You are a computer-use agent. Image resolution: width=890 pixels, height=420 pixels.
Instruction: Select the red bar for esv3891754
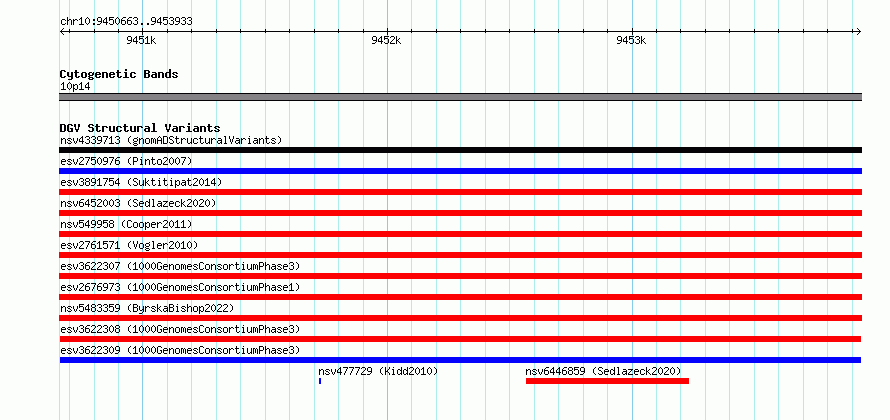point(460,192)
